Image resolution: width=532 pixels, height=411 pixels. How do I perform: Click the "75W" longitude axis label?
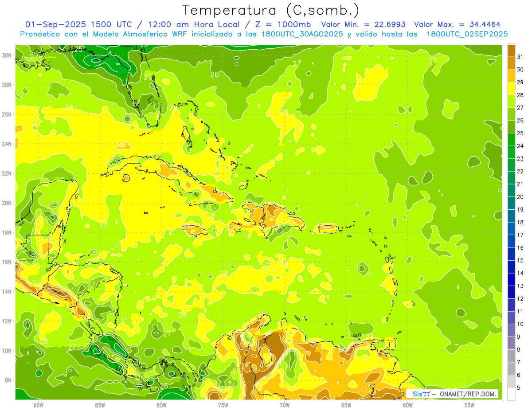223,405
